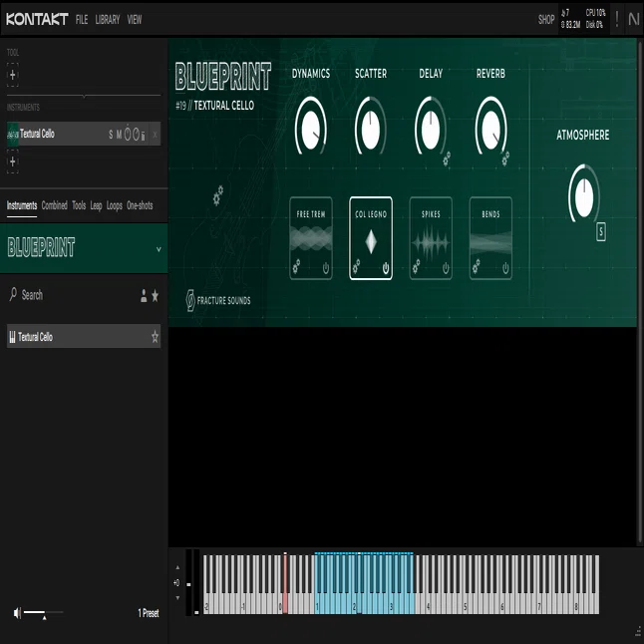Add a tool with the TOOL plus slot
This screenshot has height=644, width=644.
(x=13, y=75)
